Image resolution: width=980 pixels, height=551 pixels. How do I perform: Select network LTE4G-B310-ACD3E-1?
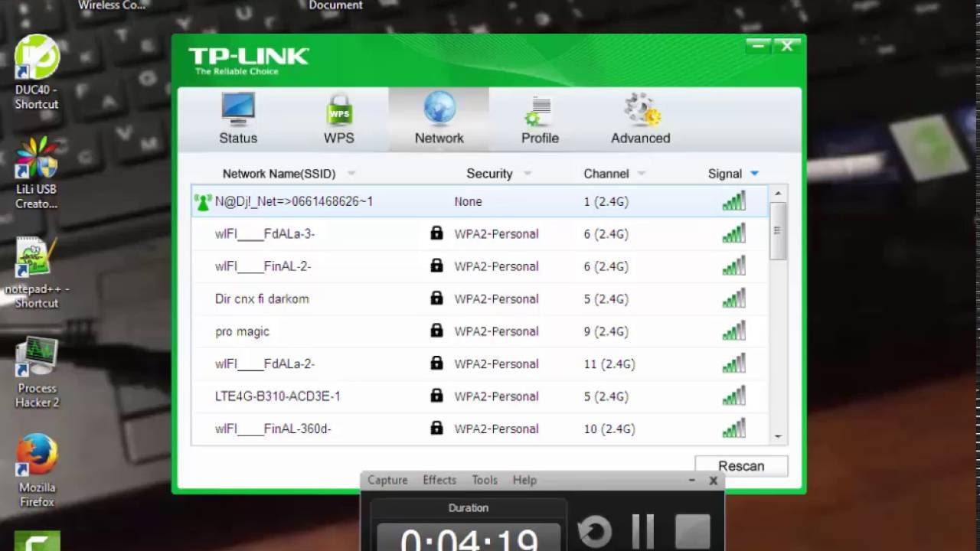click(479, 396)
